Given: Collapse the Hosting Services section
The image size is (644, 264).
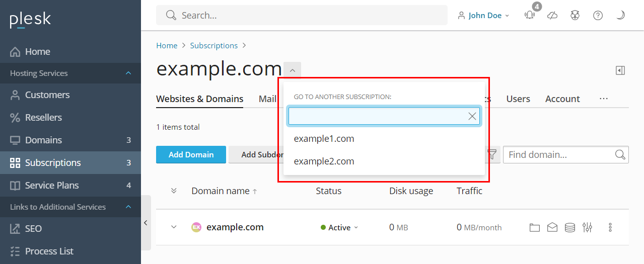Looking at the screenshot, I should (128, 73).
